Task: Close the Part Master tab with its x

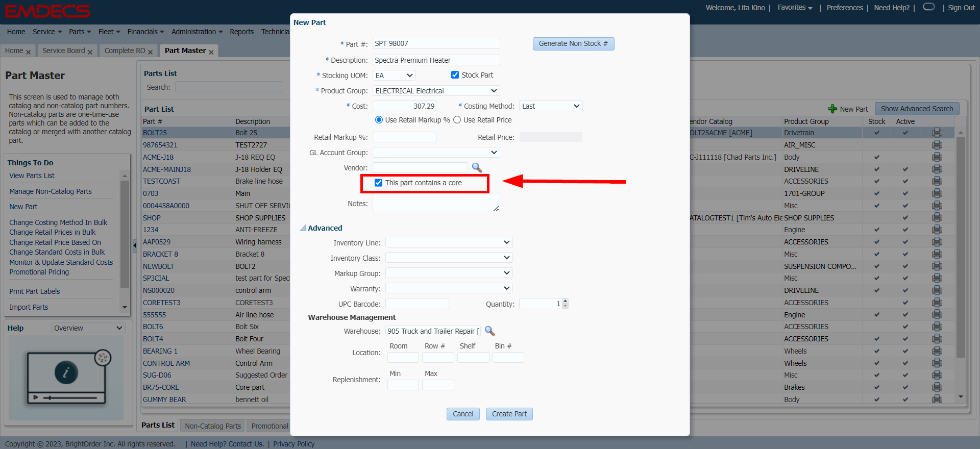Action: click(x=211, y=52)
